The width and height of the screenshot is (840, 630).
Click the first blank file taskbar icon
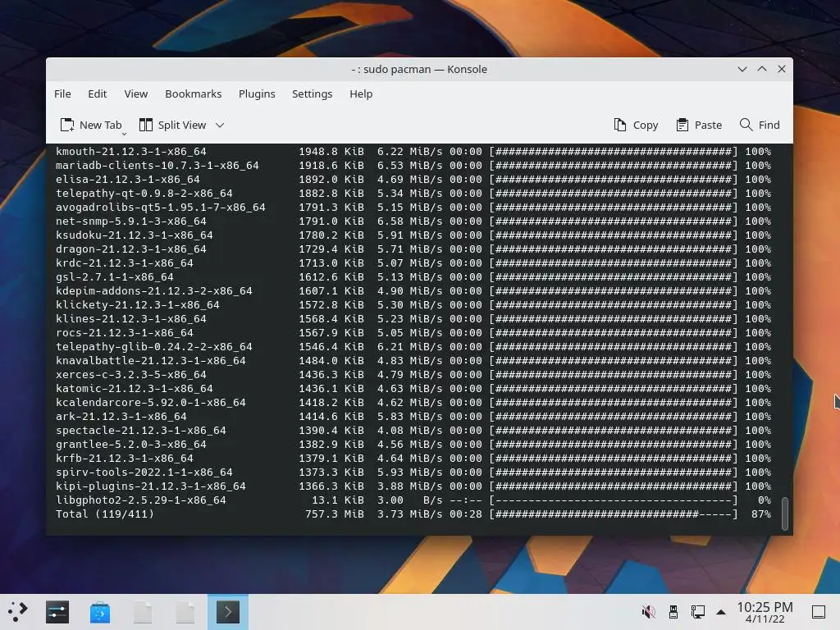[143, 612]
